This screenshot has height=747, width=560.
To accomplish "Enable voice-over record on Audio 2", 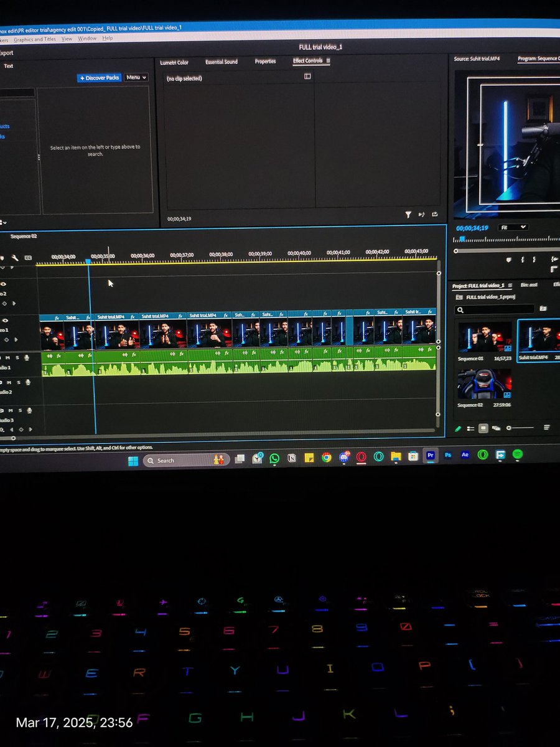I will coord(28,382).
